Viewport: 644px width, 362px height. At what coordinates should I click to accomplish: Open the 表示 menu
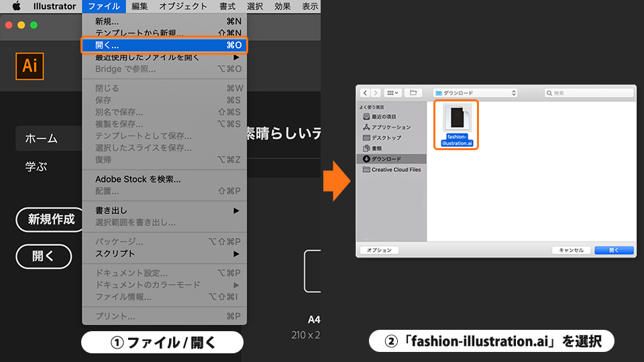tap(310, 6)
